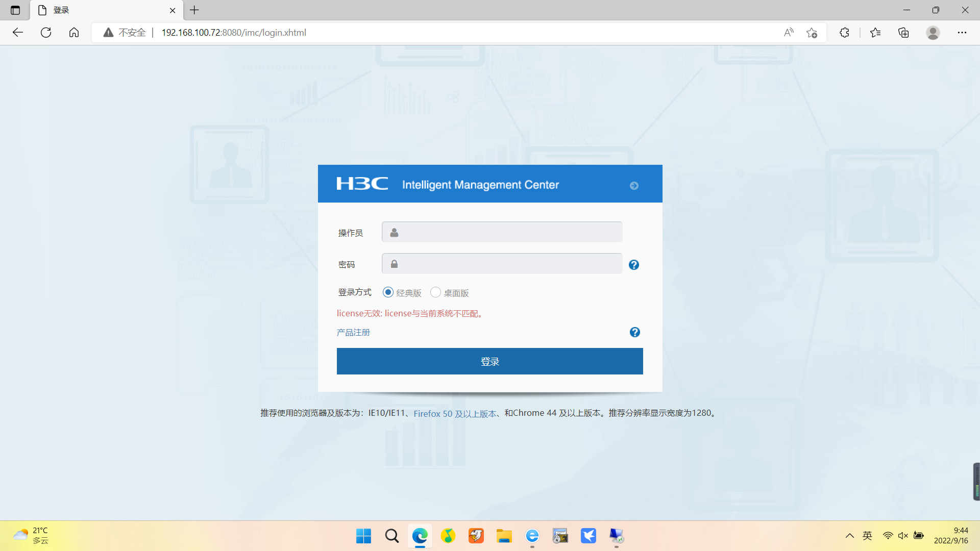Open the 产品注册 link
Screen dimensions: 980x551
(353, 332)
